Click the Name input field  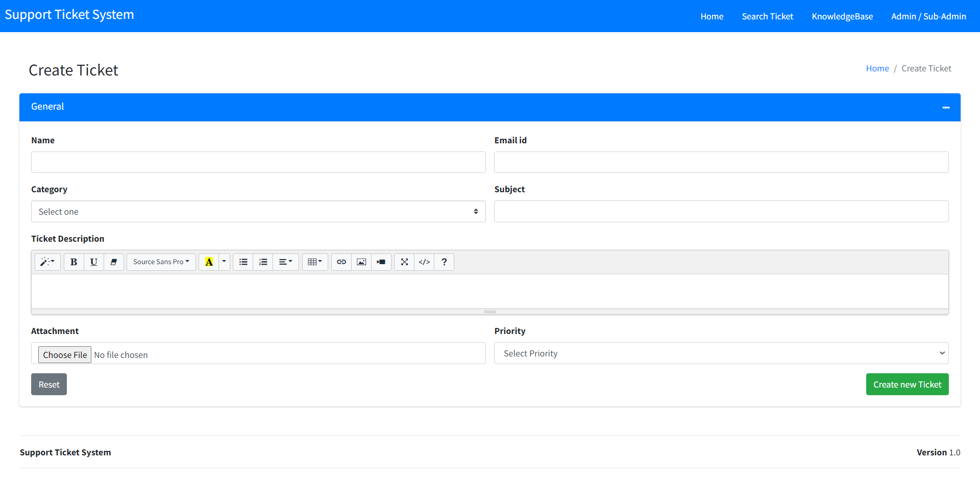(x=258, y=162)
